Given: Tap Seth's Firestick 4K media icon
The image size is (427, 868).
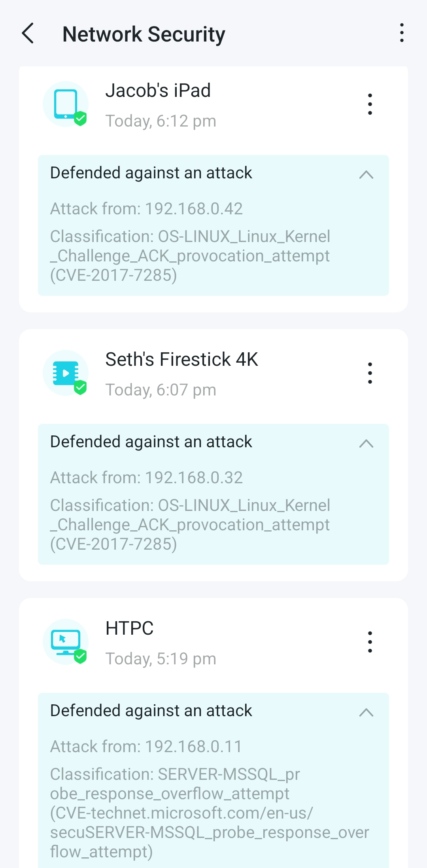Looking at the screenshot, I should [x=66, y=373].
